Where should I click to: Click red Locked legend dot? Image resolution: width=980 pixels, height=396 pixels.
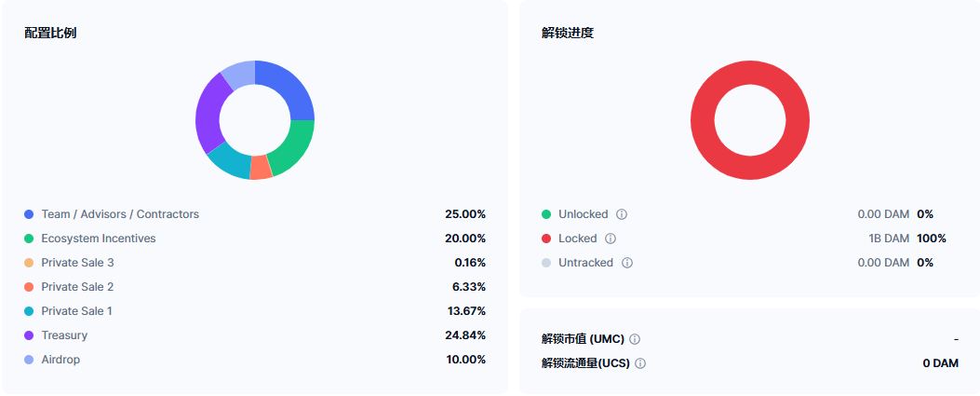546,239
